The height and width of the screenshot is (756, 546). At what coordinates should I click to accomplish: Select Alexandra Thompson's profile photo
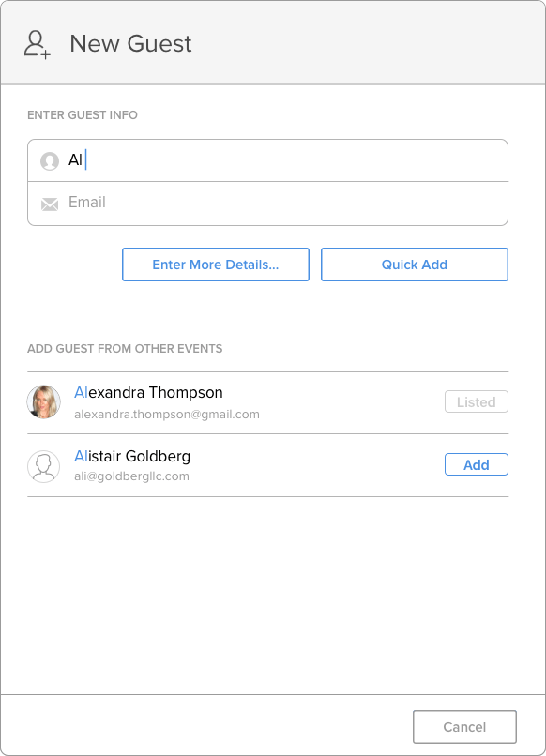pyautogui.click(x=43, y=402)
